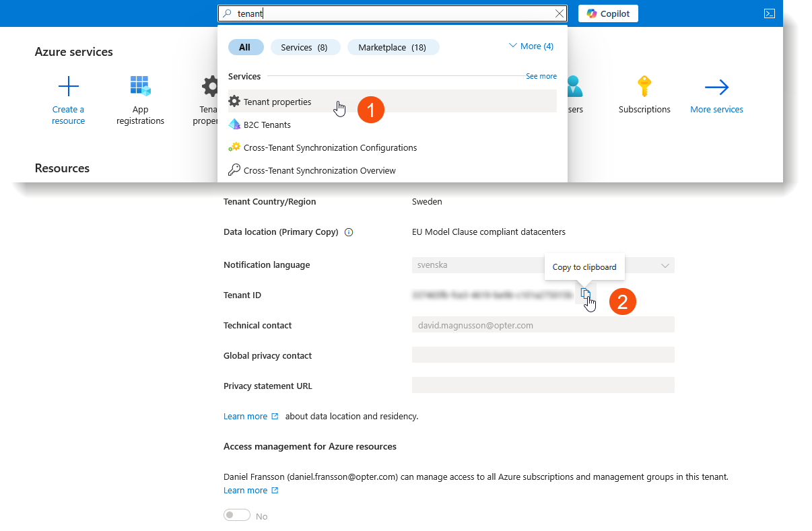
Task: Filter results by Services (8)
Action: [304, 47]
